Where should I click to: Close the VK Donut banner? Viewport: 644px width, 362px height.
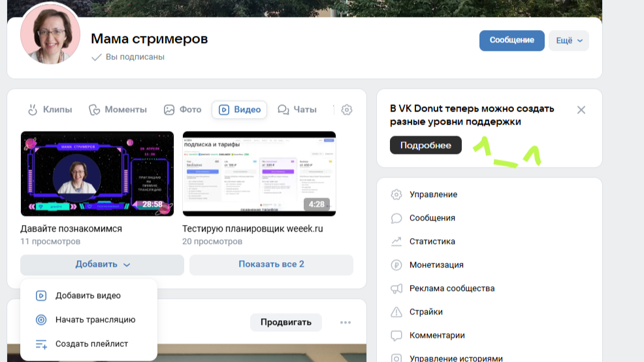pos(581,110)
